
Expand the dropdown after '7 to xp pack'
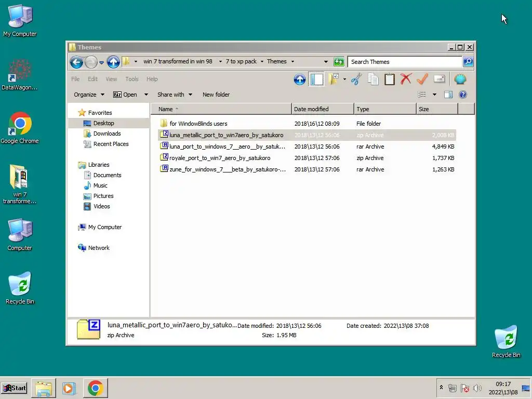(x=262, y=62)
